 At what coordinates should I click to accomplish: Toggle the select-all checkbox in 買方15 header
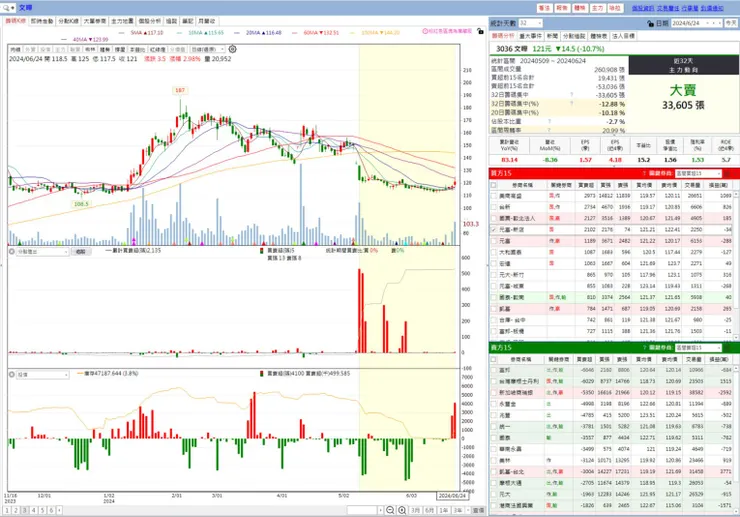point(494,185)
